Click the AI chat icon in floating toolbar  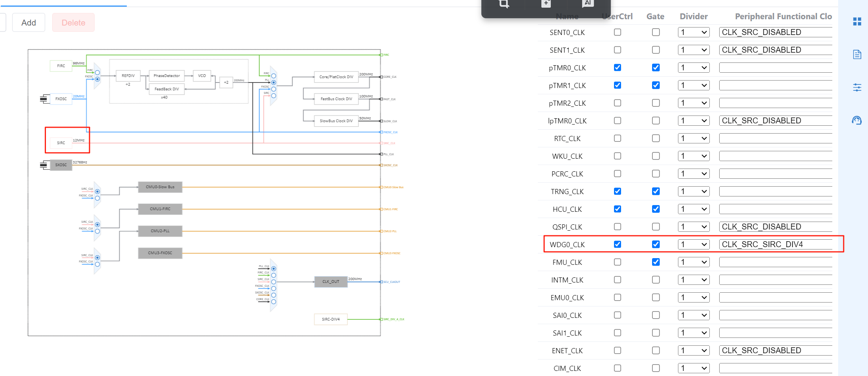click(x=588, y=4)
